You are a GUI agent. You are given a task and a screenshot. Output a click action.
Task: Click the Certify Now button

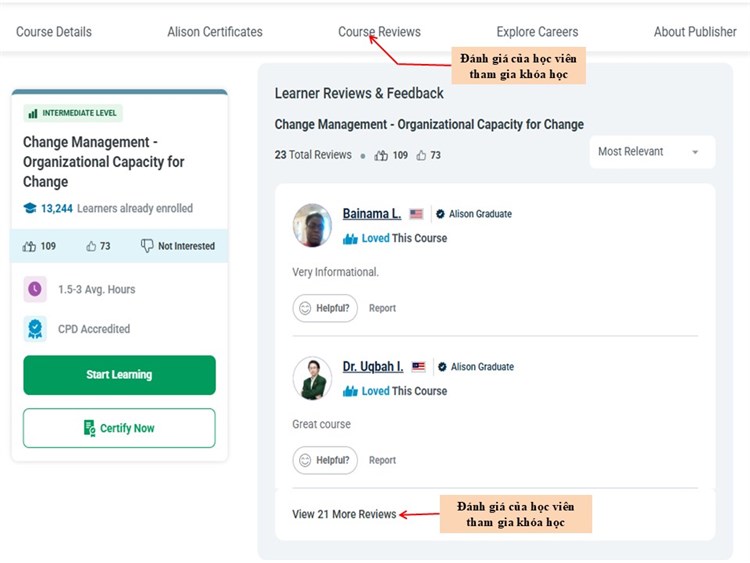point(119,428)
